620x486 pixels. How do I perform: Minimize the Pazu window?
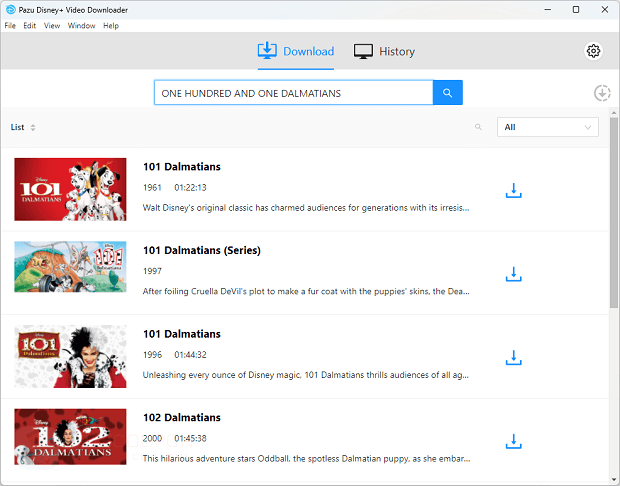548,9
